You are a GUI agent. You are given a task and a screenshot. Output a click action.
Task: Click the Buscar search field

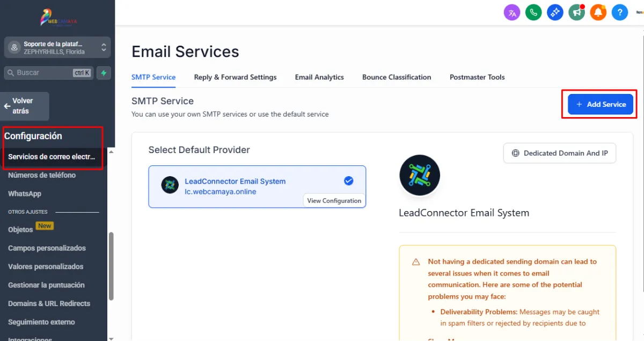pyautogui.click(x=49, y=72)
